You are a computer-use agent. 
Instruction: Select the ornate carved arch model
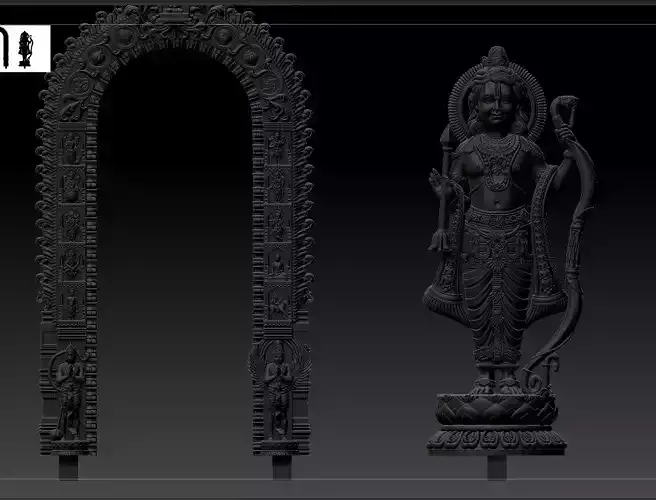tap(175, 243)
